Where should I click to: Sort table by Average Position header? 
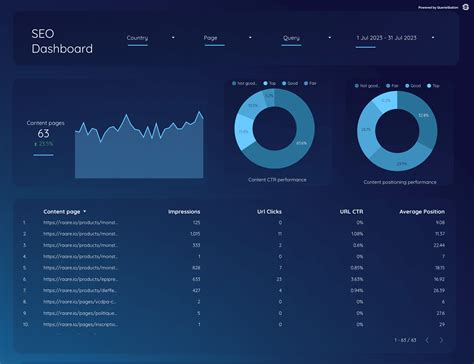tap(422, 212)
